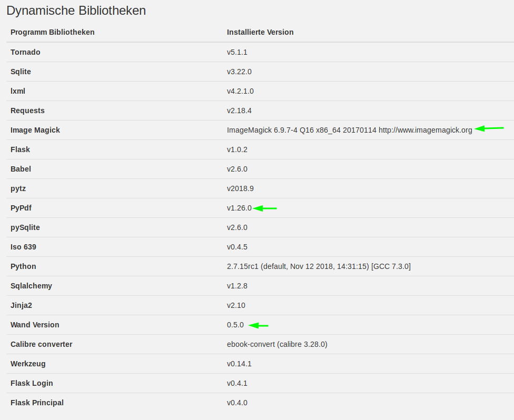This screenshot has width=514, height=420.
Task: Select the Werkzeug version v0.14.1
Action: click(x=239, y=364)
